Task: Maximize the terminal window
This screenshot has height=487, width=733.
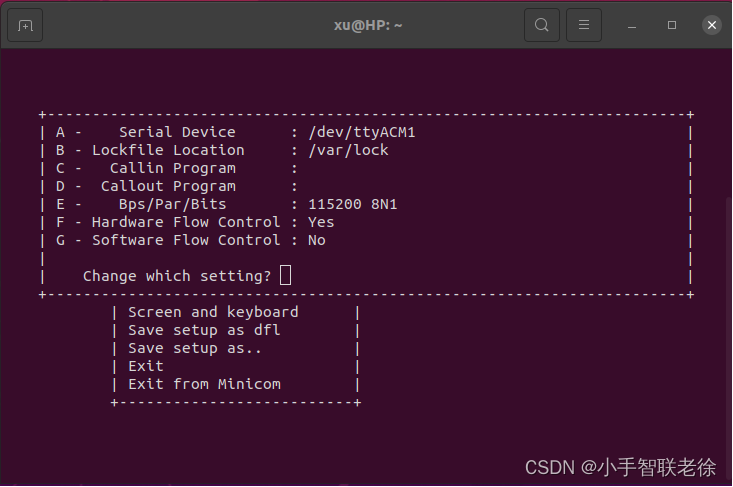Action: (672, 25)
